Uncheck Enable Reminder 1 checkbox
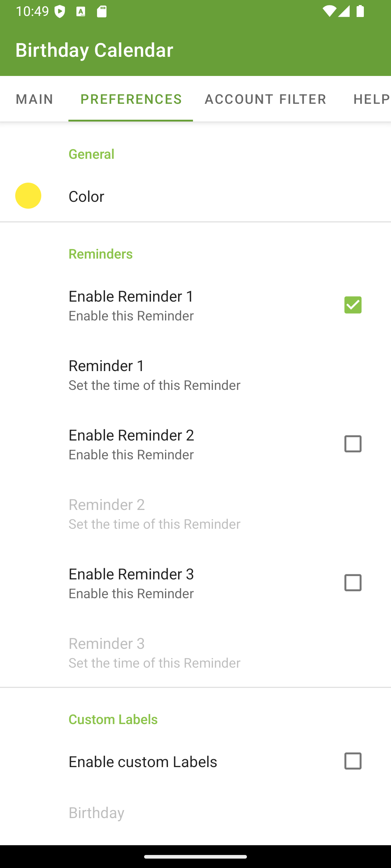This screenshot has height=868, width=391. click(x=353, y=305)
